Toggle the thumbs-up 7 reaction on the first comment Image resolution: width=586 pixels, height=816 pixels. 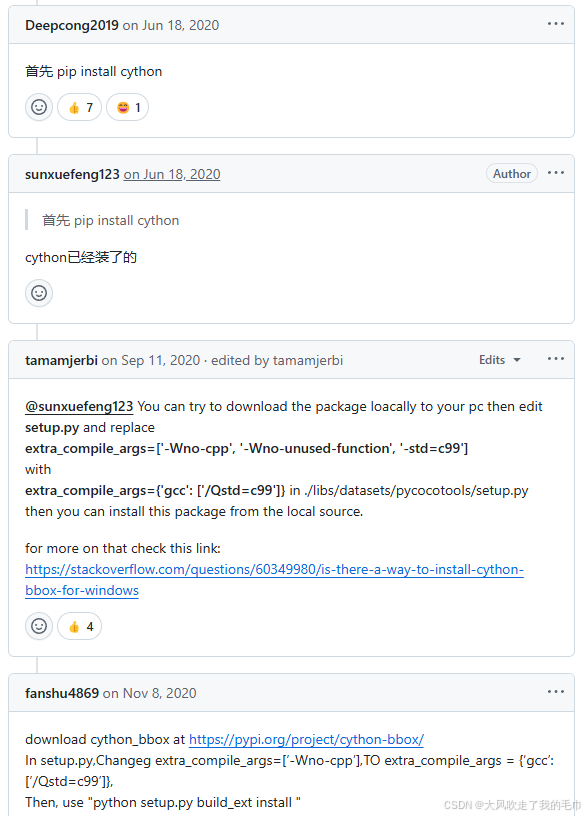pyautogui.click(x=79, y=107)
